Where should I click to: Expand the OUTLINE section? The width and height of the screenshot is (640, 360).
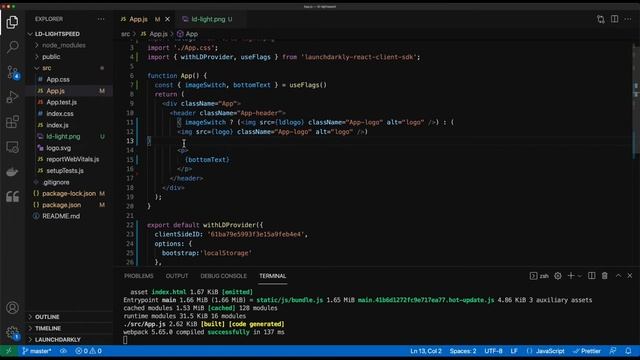pos(47,317)
